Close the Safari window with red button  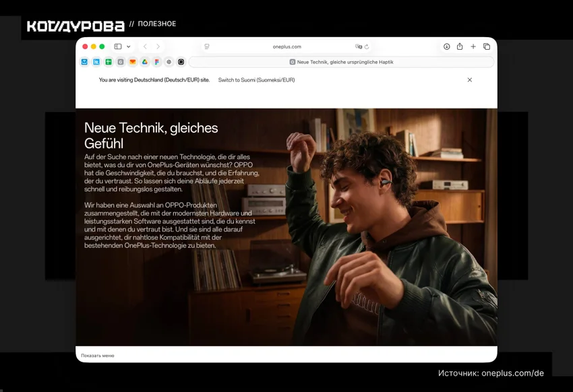click(x=85, y=46)
